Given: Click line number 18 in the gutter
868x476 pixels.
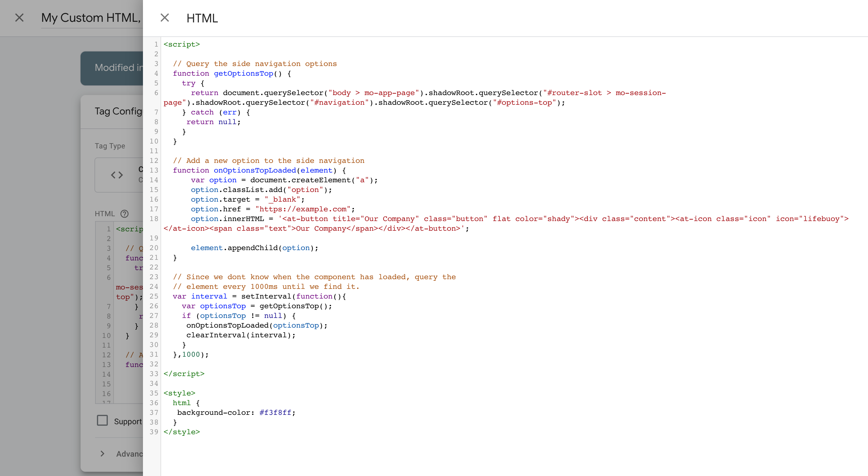Looking at the screenshot, I should click(x=154, y=219).
